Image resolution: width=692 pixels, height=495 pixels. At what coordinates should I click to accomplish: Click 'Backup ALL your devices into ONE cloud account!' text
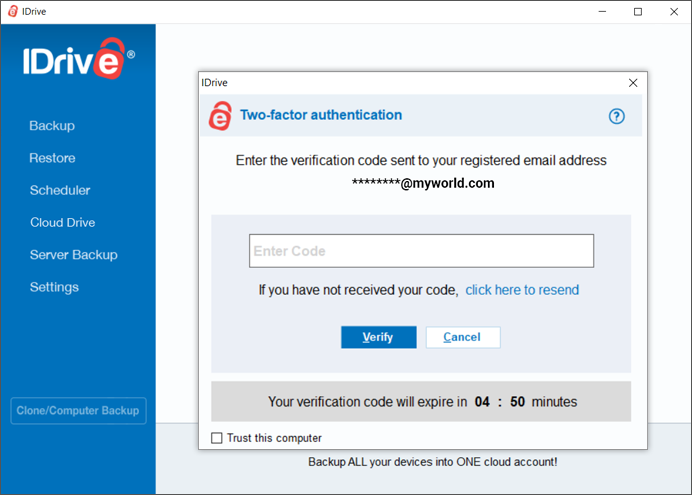432,462
